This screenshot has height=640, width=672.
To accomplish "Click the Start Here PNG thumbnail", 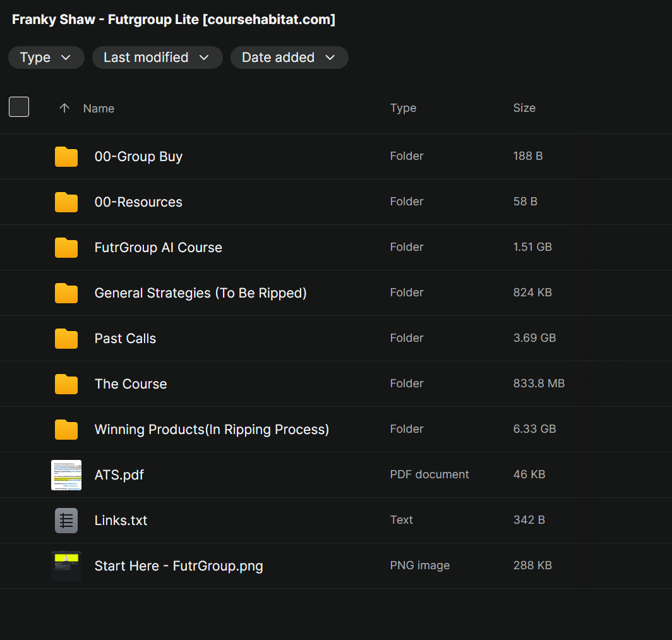I will pyautogui.click(x=66, y=566).
